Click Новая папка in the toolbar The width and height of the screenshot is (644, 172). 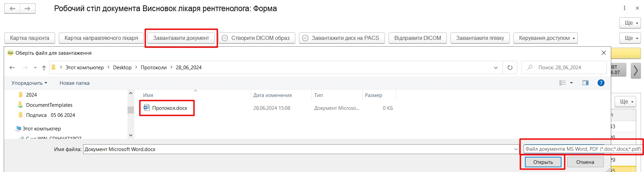click(74, 83)
